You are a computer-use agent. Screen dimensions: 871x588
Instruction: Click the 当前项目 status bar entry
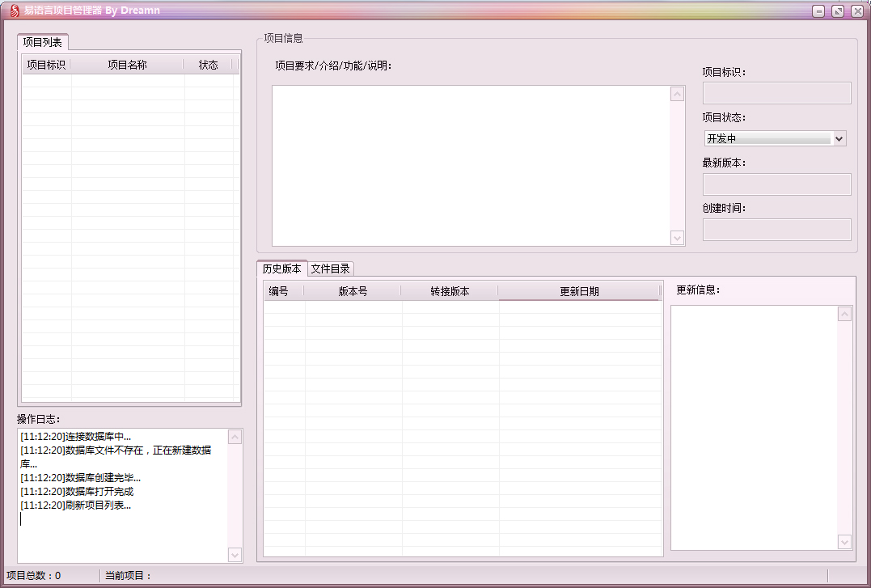[x=129, y=576]
